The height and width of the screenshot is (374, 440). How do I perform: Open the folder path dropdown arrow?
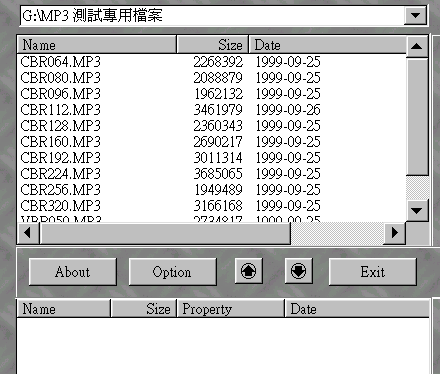pyautogui.click(x=415, y=15)
